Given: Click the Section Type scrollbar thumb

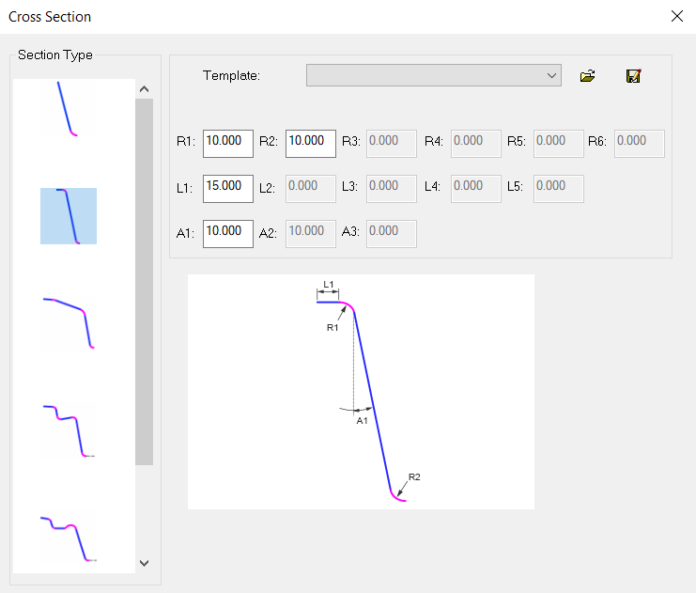Looking at the screenshot, I should click(x=144, y=280).
